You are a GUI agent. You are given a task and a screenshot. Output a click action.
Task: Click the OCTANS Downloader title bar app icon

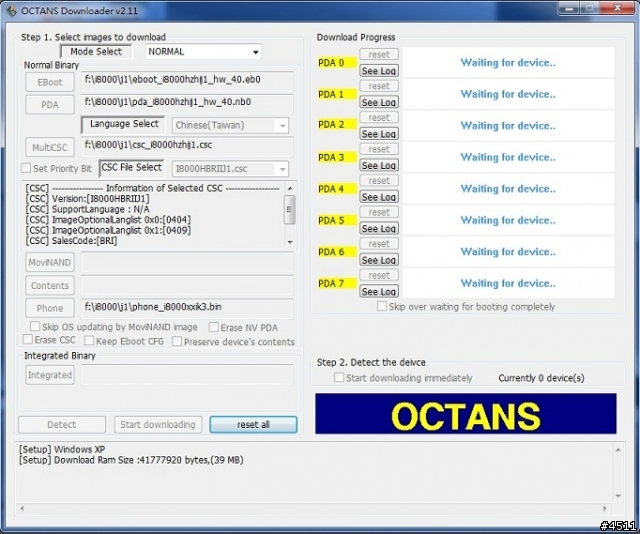(11, 11)
